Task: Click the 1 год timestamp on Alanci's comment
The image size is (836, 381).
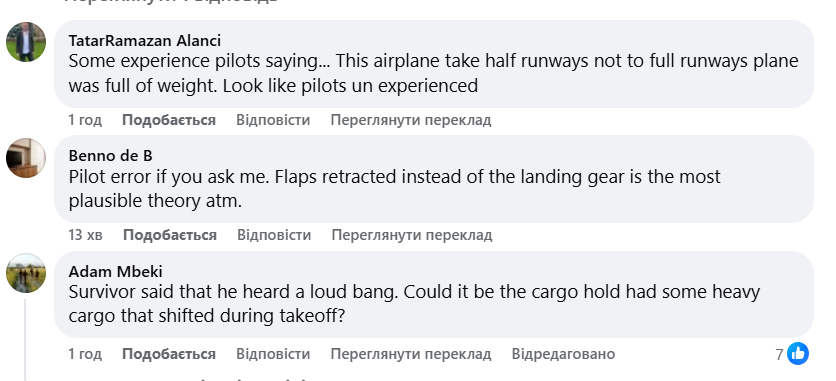Action: point(85,120)
